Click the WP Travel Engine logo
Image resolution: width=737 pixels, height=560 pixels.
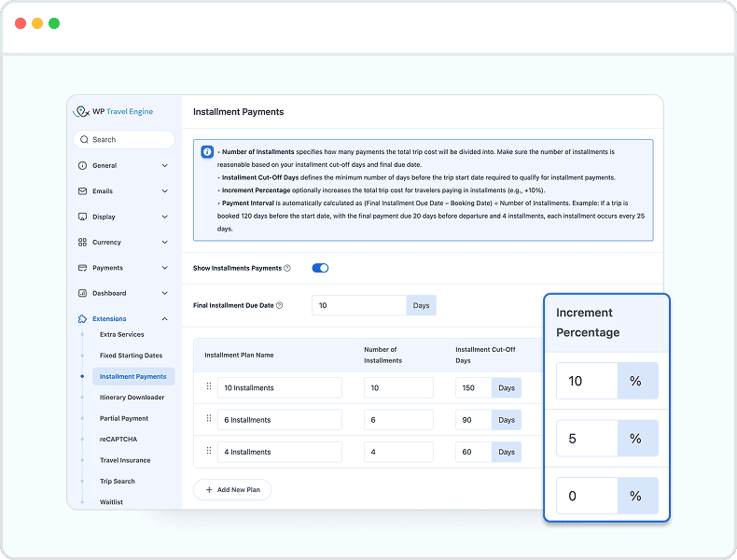(113, 111)
